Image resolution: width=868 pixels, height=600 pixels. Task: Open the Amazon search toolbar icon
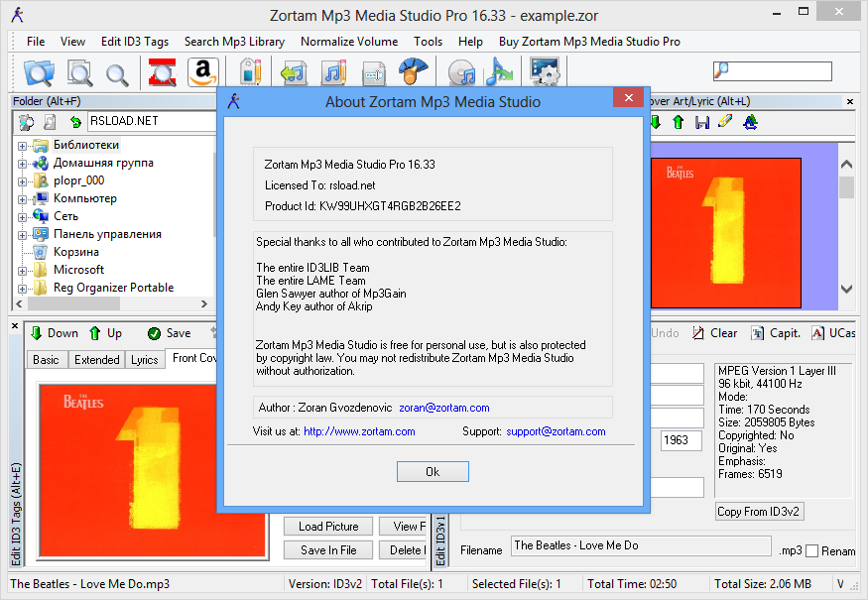tap(203, 72)
